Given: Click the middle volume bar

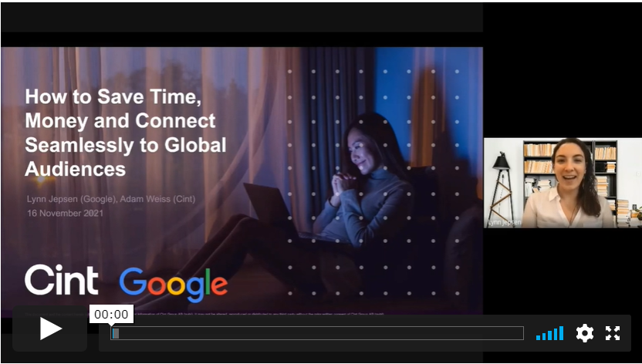Looking at the screenshot, I should 550,335.
